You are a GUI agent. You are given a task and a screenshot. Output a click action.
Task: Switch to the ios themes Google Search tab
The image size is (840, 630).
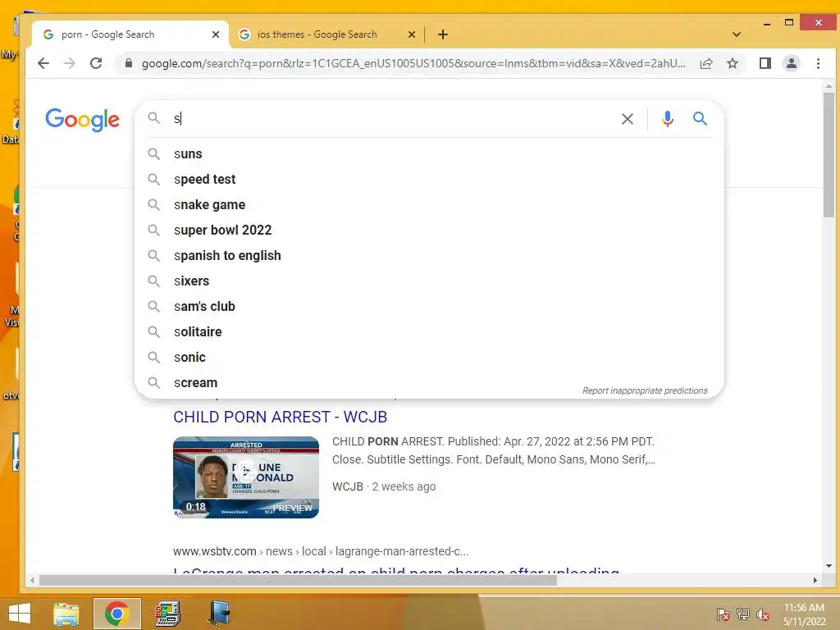326,34
